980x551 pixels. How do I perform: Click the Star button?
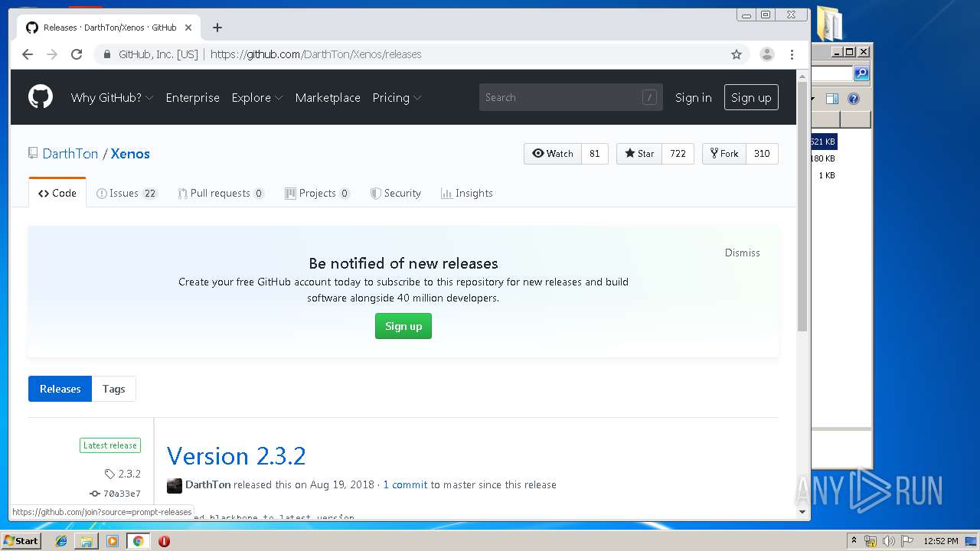point(639,154)
